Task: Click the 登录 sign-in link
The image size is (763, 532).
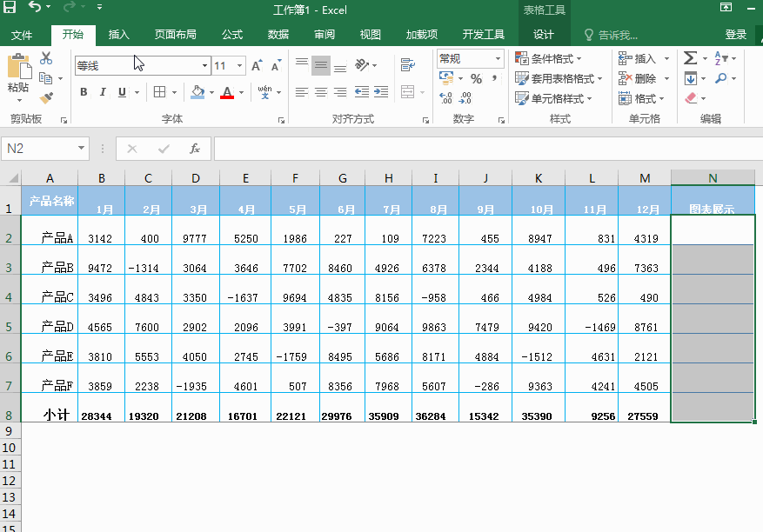Action: click(736, 35)
